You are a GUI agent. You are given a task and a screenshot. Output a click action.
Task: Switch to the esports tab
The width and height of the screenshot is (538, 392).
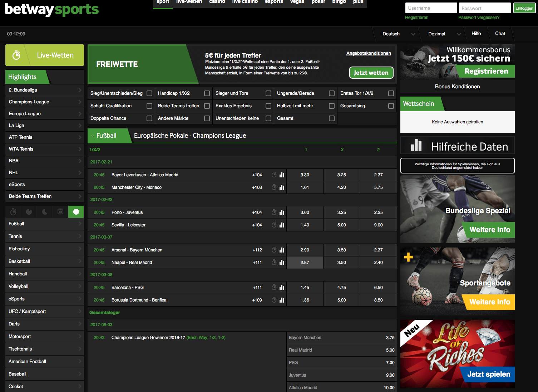point(274,2)
